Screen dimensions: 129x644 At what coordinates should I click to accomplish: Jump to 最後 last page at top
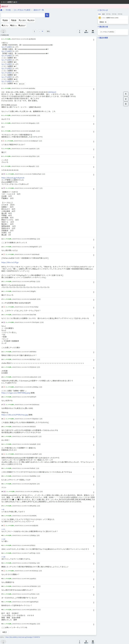(93, 31)
